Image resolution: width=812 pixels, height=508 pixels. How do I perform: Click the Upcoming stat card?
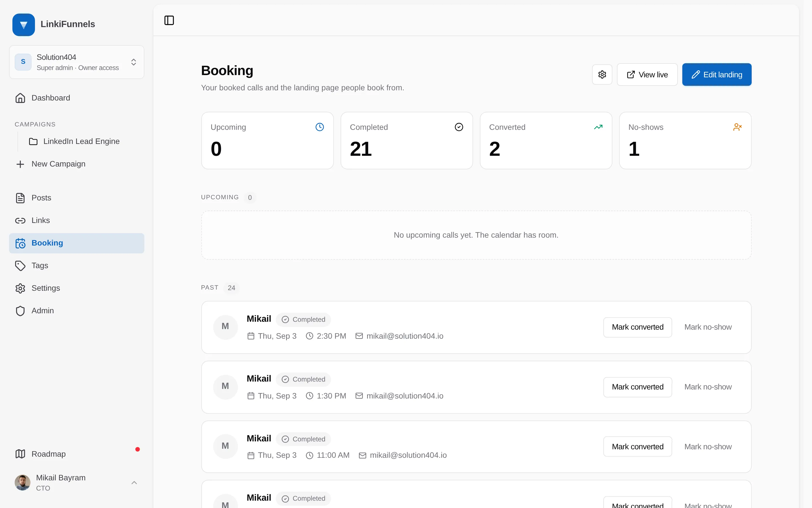pyautogui.click(x=267, y=141)
